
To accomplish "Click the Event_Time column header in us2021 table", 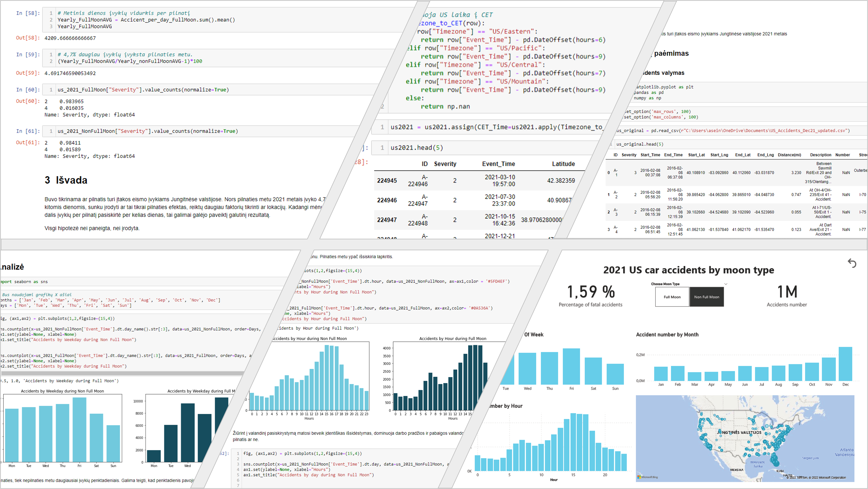I will [498, 164].
